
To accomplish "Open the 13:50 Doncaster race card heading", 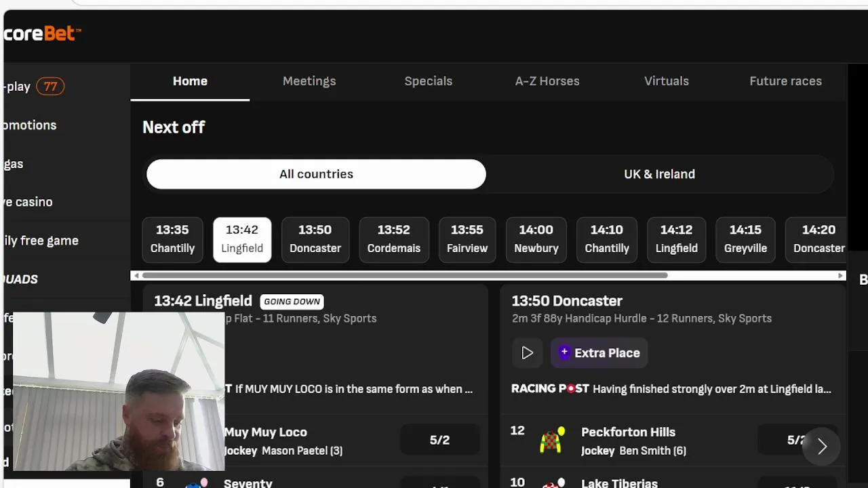I will click(x=567, y=301).
